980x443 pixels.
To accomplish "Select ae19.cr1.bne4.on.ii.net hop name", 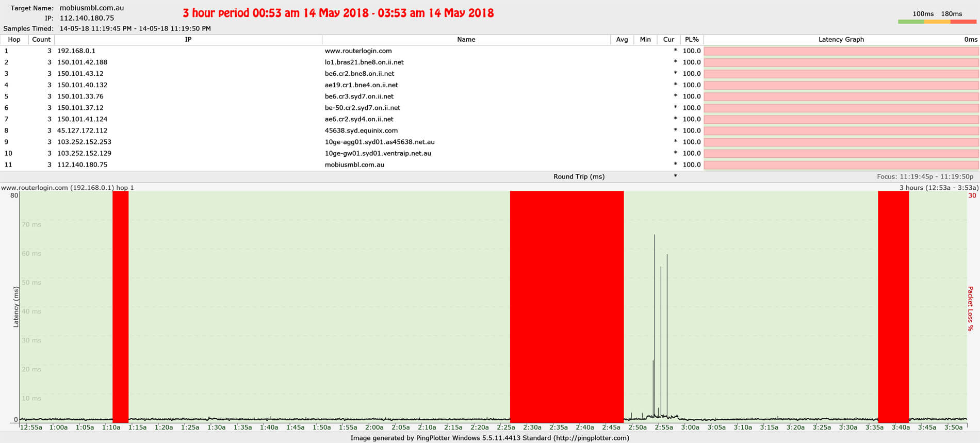I will (x=361, y=85).
